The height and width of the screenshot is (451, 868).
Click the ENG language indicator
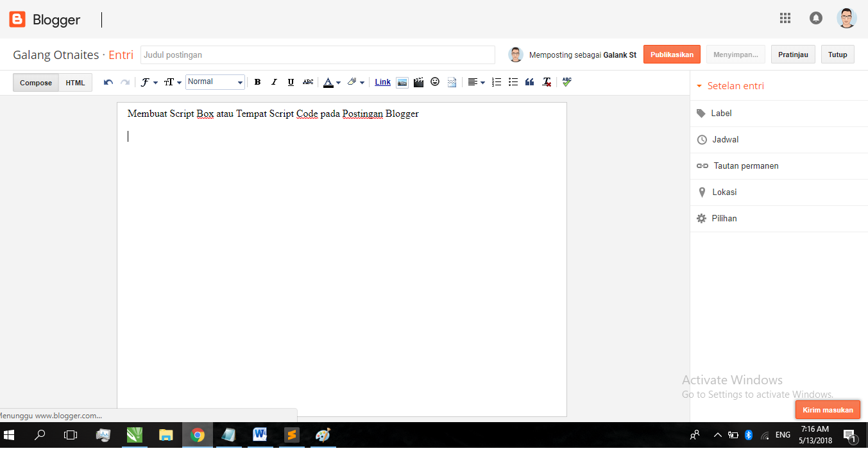pyautogui.click(x=783, y=435)
